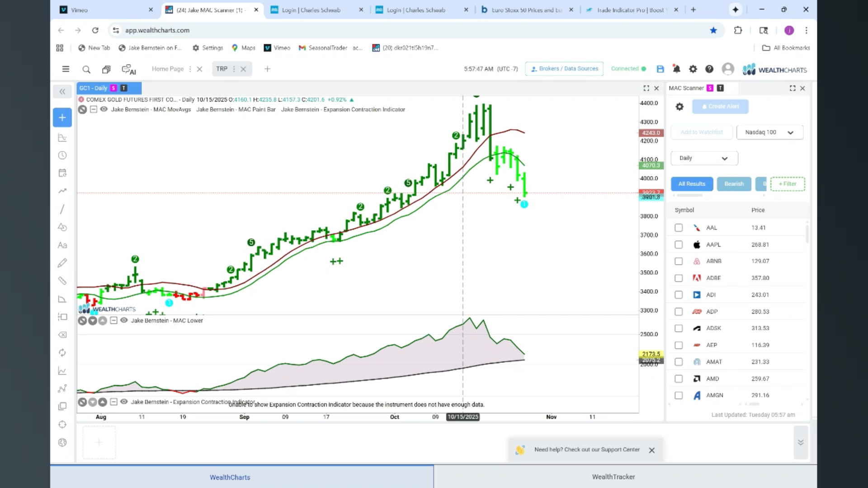Open the AI chat icon in toolbar
The height and width of the screenshot is (488, 868).
click(129, 69)
